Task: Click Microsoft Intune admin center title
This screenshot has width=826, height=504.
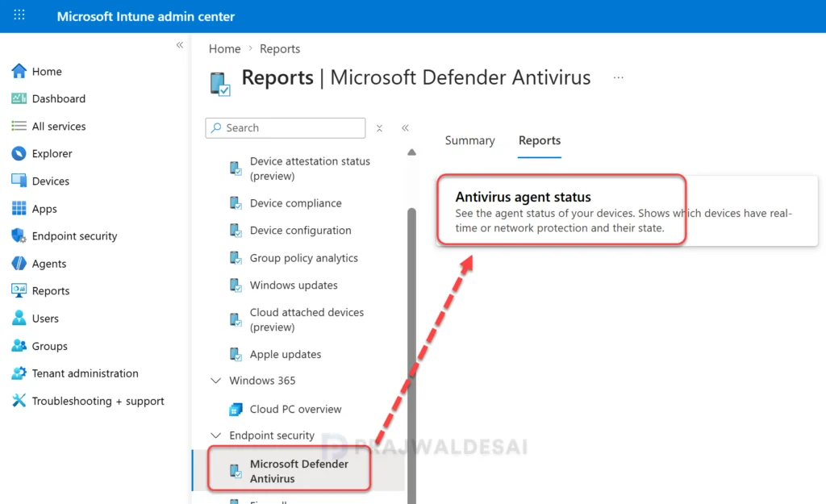Action: (146, 16)
